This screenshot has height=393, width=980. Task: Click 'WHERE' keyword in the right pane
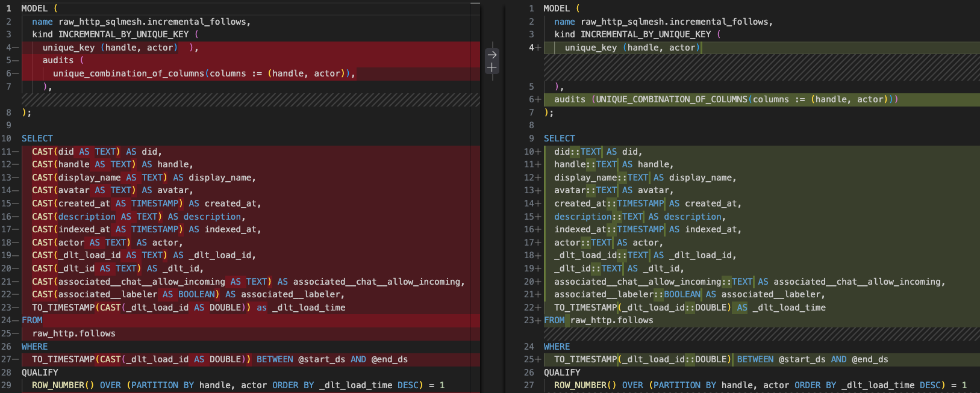click(x=557, y=347)
